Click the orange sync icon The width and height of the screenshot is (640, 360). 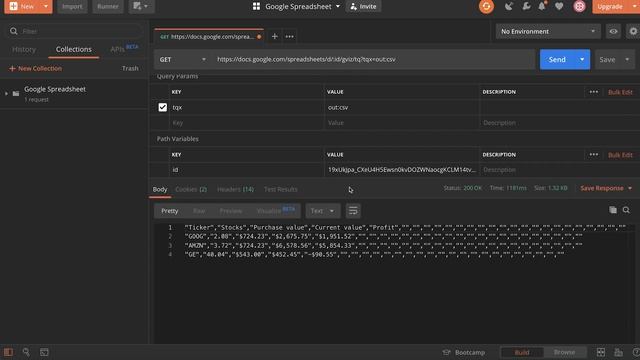pyautogui.click(x=486, y=6)
